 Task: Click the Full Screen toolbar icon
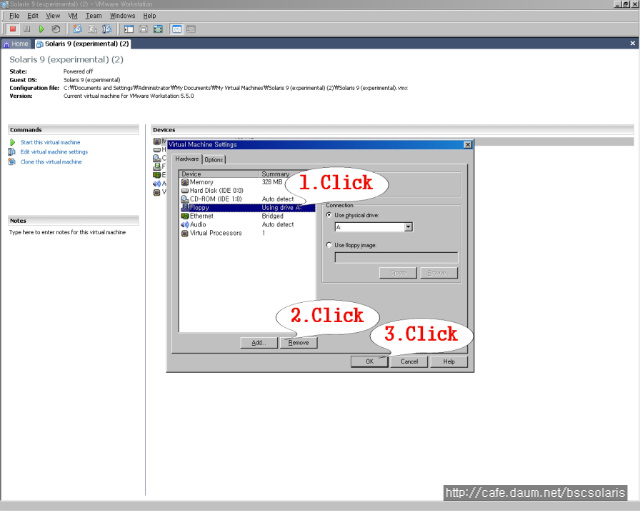pyautogui.click(x=158, y=29)
